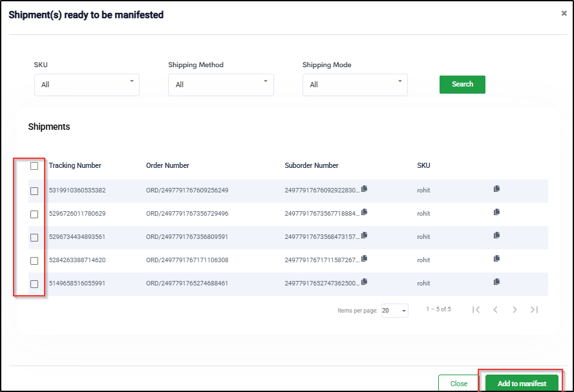
Task: Go to the next page of shipments
Action: click(515, 310)
